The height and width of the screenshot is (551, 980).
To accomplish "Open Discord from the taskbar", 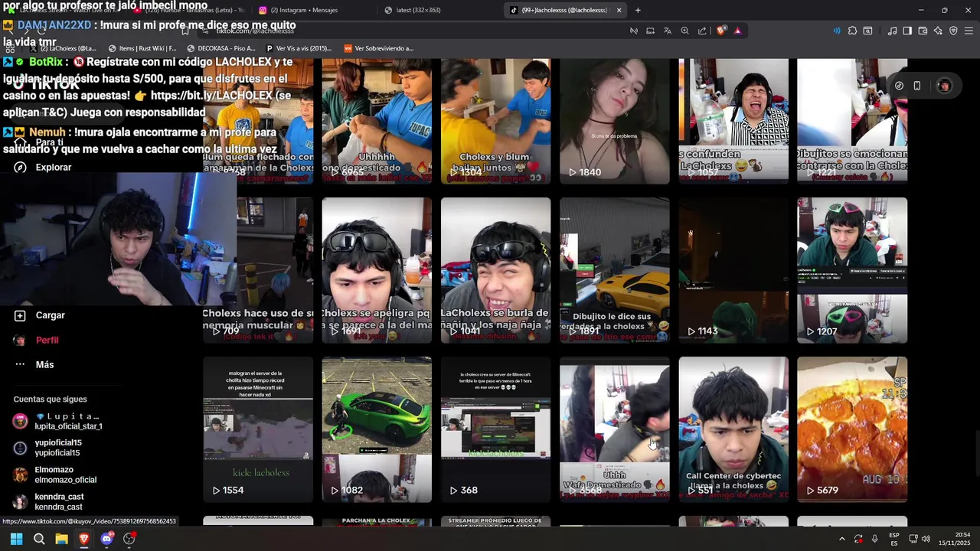I will click(x=107, y=539).
